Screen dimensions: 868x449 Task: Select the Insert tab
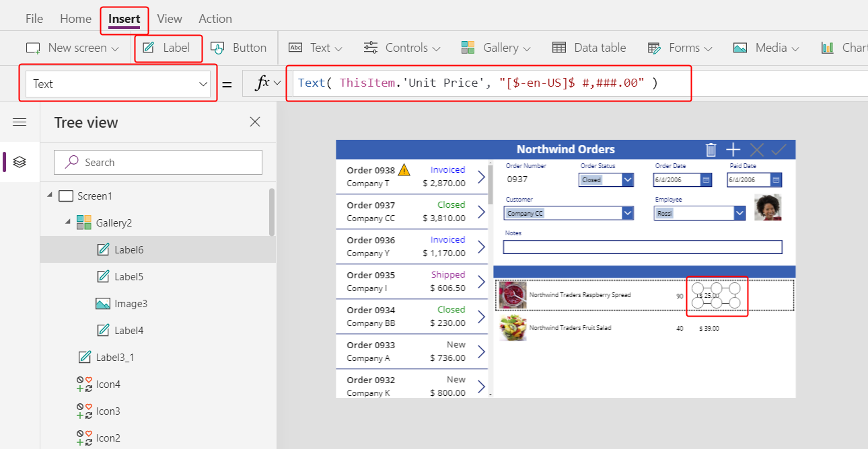click(124, 19)
